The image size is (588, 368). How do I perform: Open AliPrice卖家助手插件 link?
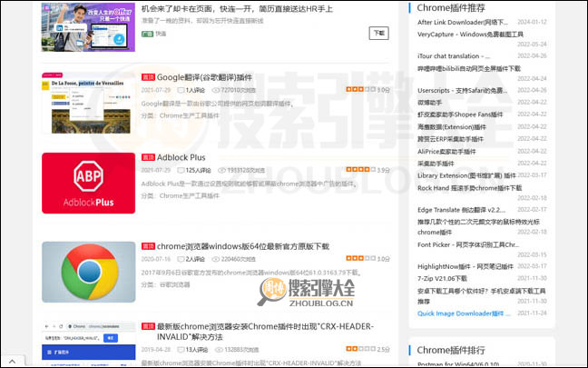click(446, 152)
